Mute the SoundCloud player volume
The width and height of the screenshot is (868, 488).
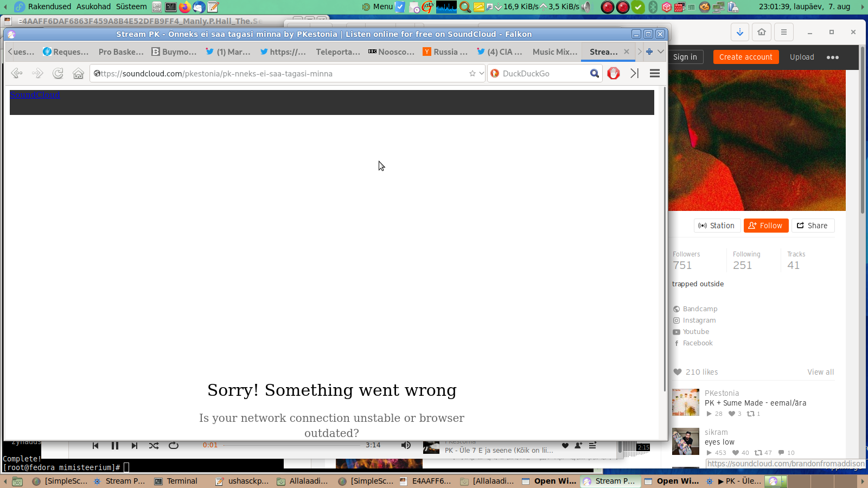pyautogui.click(x=406, y=445)
